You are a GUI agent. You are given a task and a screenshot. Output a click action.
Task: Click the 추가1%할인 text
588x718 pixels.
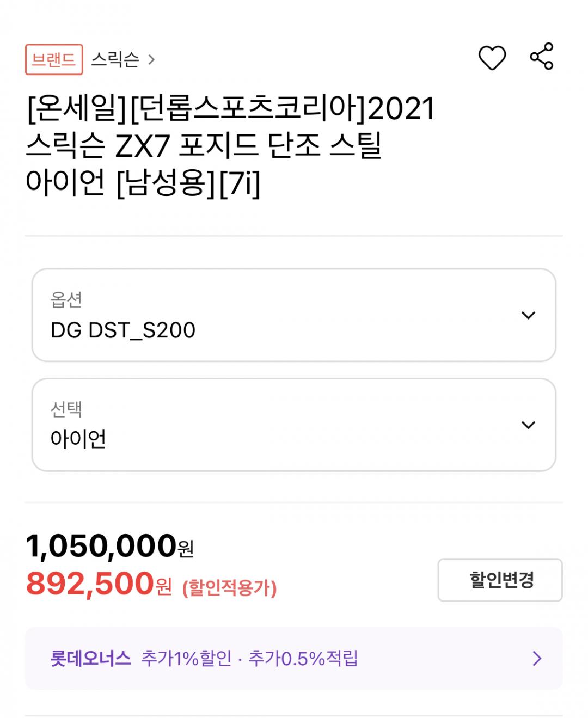click(x=186, y=659)
